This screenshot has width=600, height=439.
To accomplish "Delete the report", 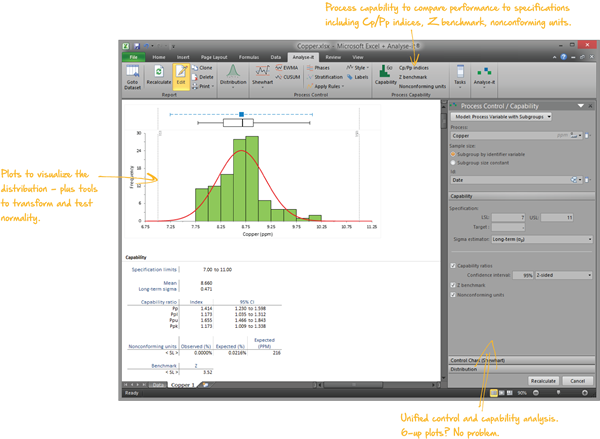I will [x=202, y=77].
